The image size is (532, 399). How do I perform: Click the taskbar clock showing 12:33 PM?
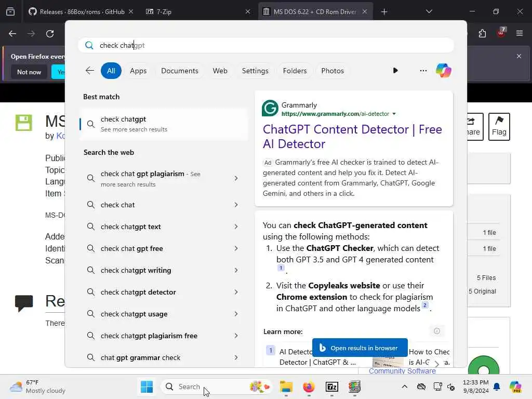tap(475, 387)
